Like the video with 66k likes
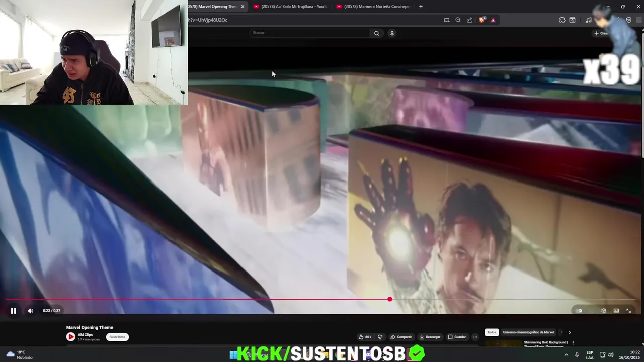 click(x=365, y=337)
